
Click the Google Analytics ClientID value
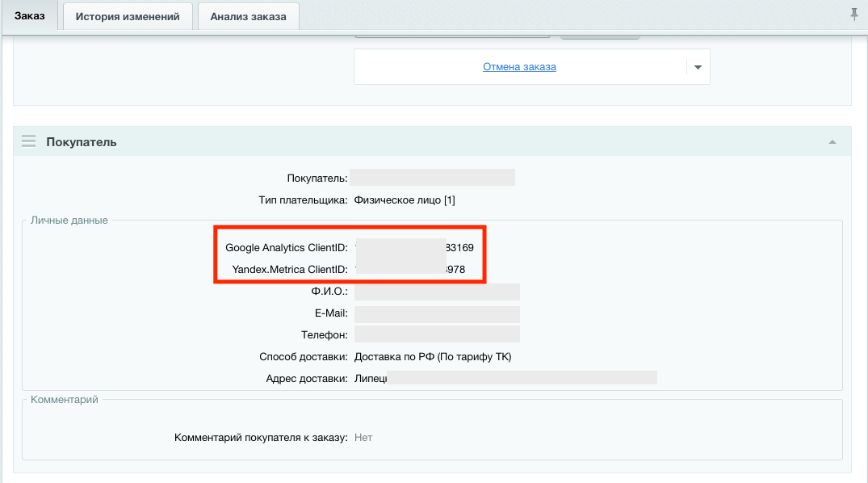[414, 247]
